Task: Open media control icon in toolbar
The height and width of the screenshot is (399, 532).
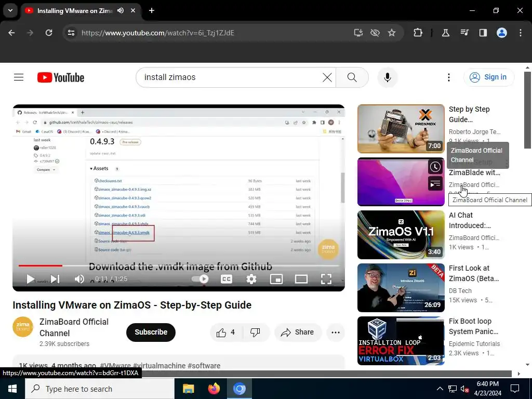Action: tap(464, 33)
